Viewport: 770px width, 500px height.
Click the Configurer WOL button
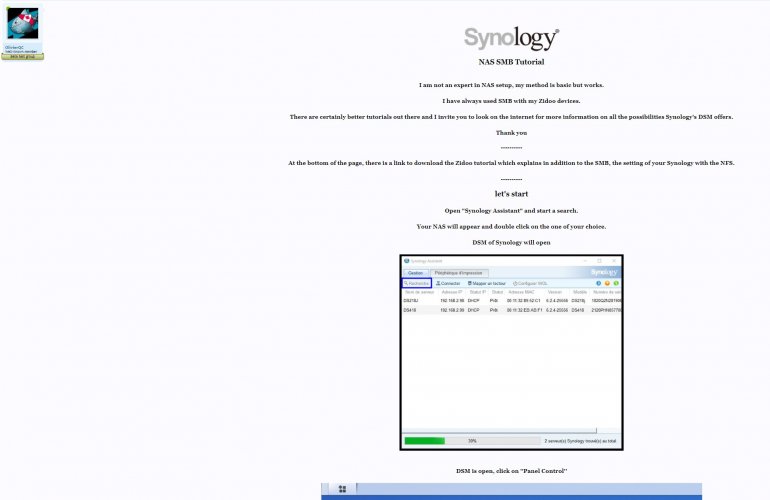530,283
